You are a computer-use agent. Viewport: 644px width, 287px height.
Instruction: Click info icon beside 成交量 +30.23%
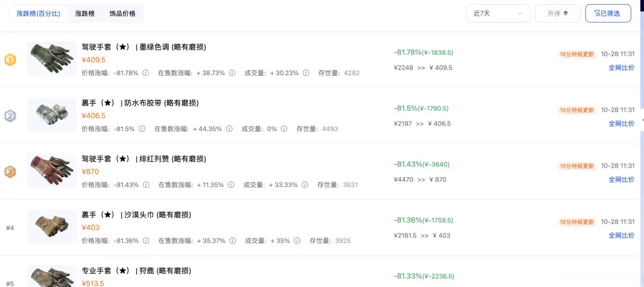pyautogui.click(x=306, y=73)
